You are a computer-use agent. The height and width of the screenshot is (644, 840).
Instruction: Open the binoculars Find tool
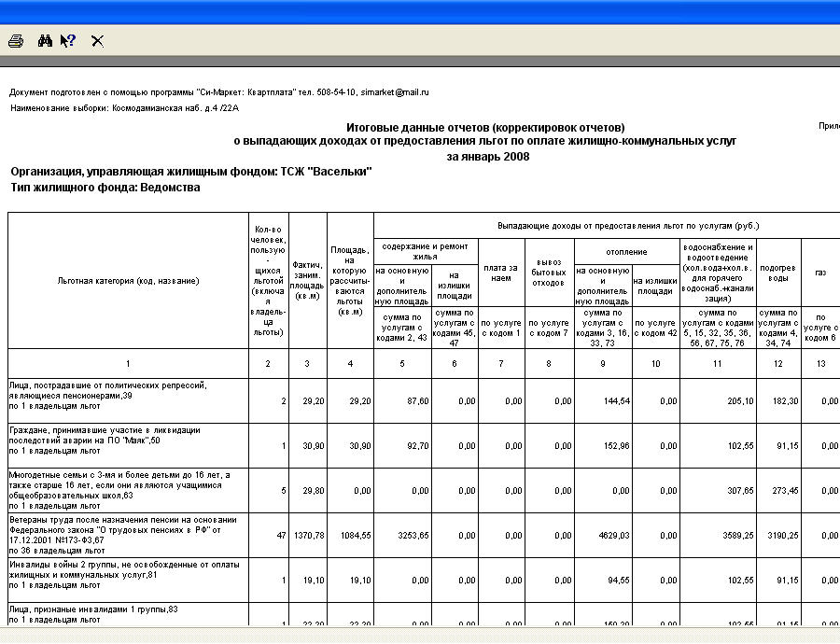[x=45, y=41]
